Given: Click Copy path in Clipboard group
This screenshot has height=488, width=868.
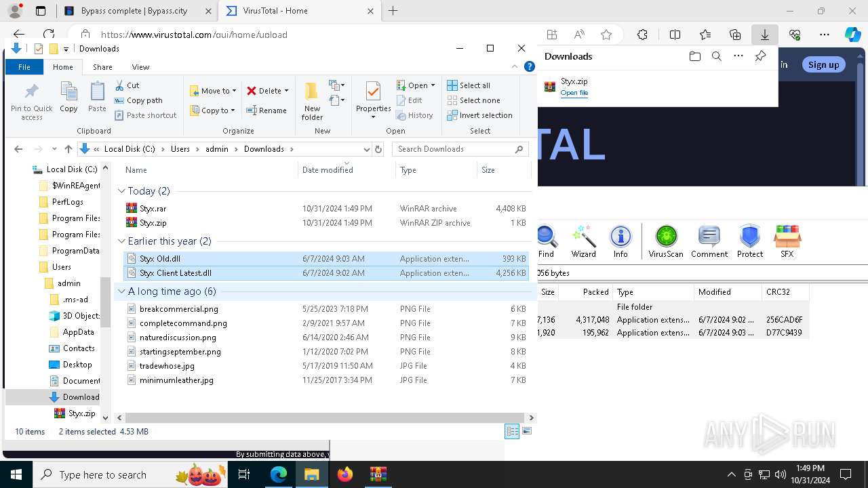Looking at the screenshot, I should point(138,100).
